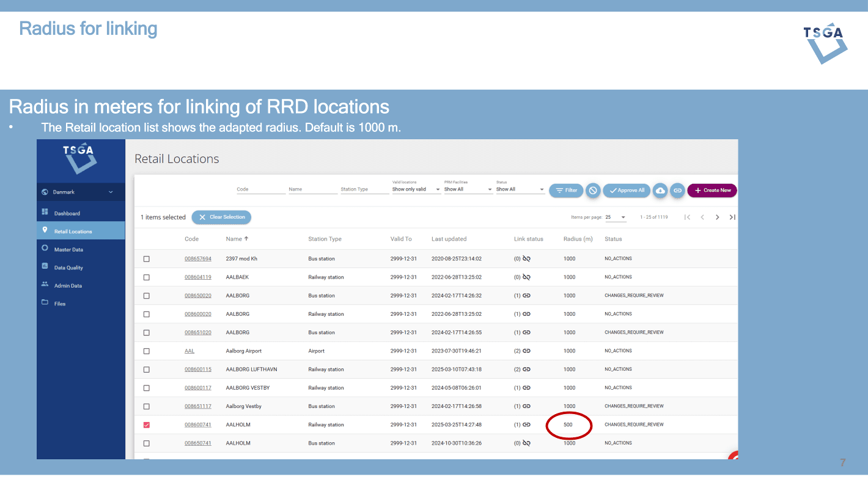Viewport: 868px width, 488px height.
Task: Click unlinked icon for code 008650741
Action: coord(527,443)
